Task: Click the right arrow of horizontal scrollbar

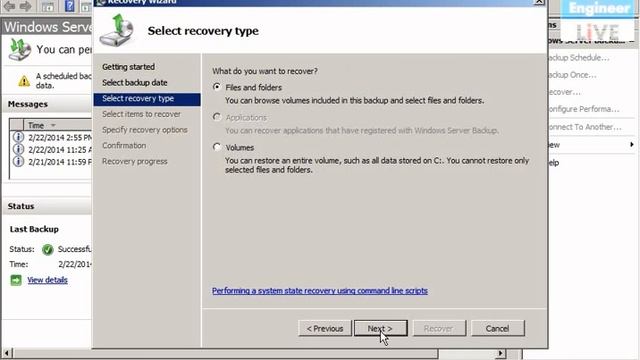Action: 501,353
